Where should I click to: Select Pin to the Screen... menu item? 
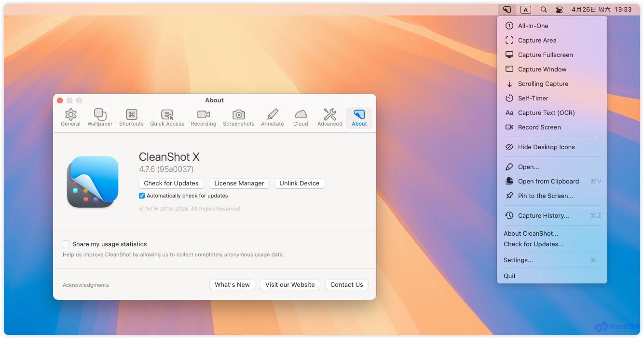pos(552,196)
